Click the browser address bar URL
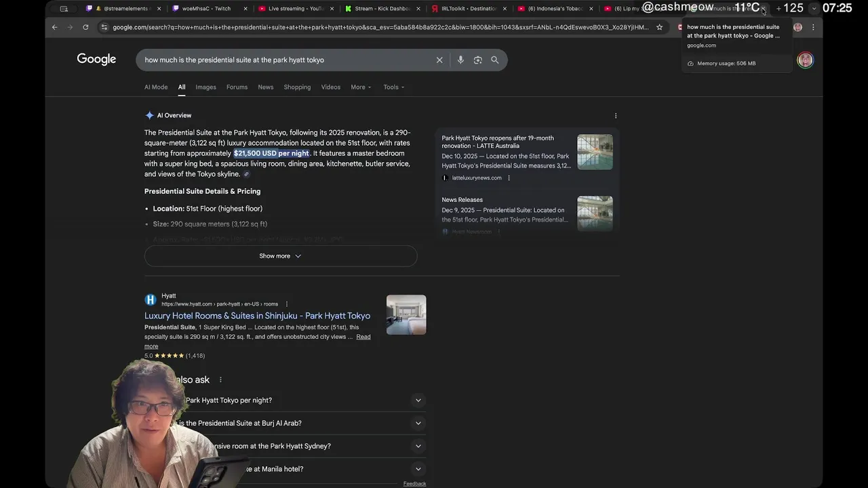The height and width of the screenshot is (488, 868). pos(380,27)
